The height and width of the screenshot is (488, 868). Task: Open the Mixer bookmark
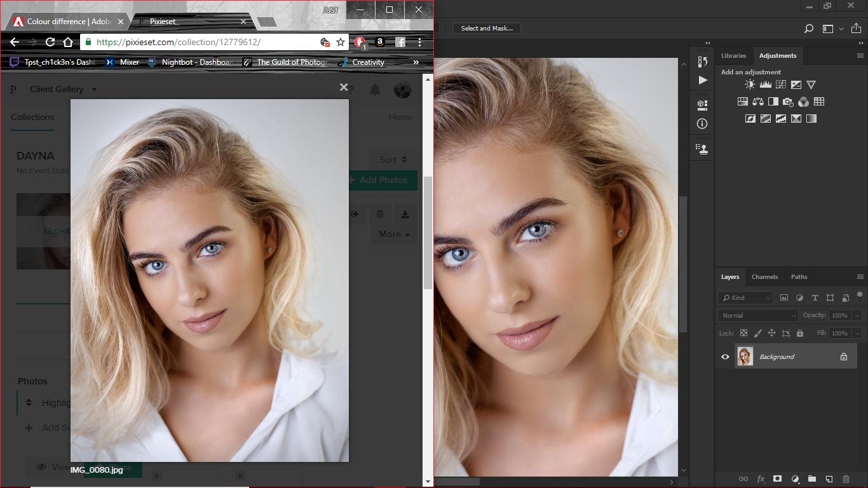123,62
